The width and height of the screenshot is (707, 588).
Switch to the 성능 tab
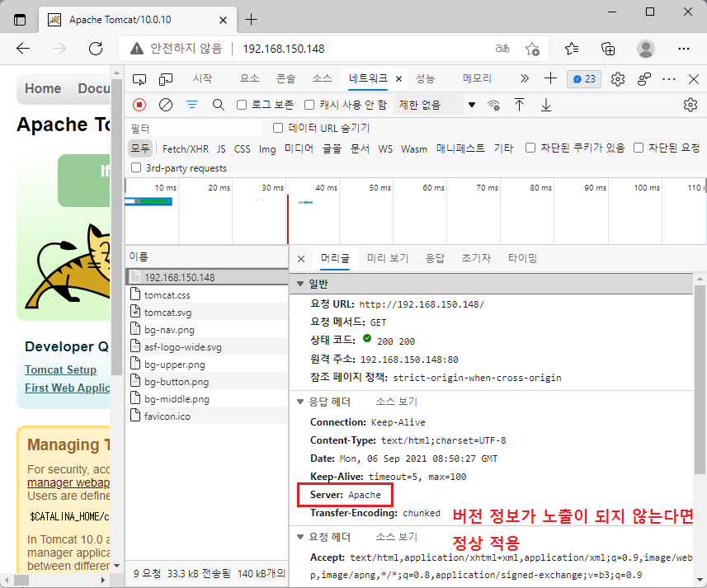click(x=425, y=78)
